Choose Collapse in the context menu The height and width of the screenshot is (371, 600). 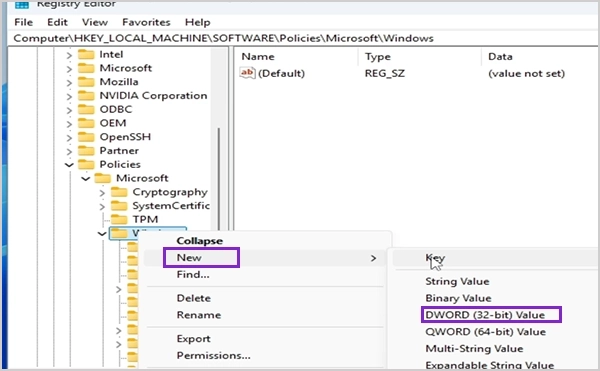coord(199,241)
